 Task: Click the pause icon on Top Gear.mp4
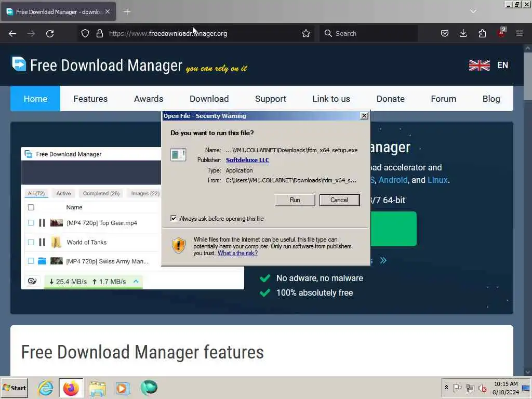42,223
